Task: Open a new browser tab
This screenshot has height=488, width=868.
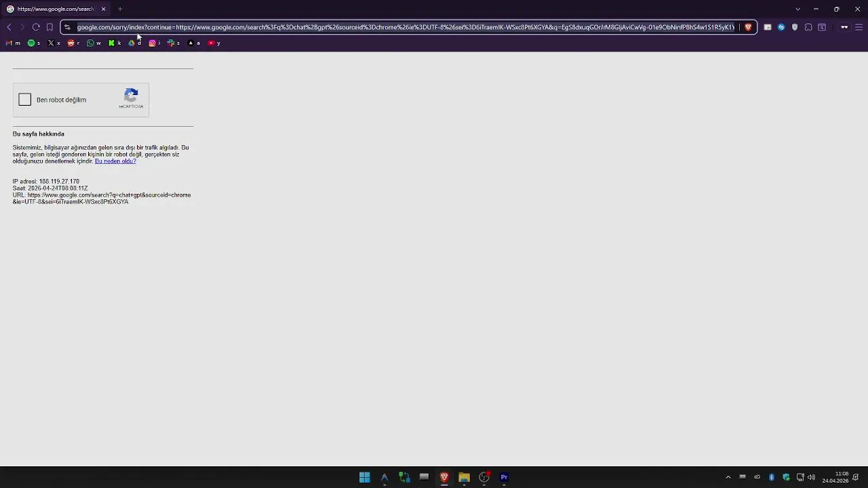Action: [120, 9]
